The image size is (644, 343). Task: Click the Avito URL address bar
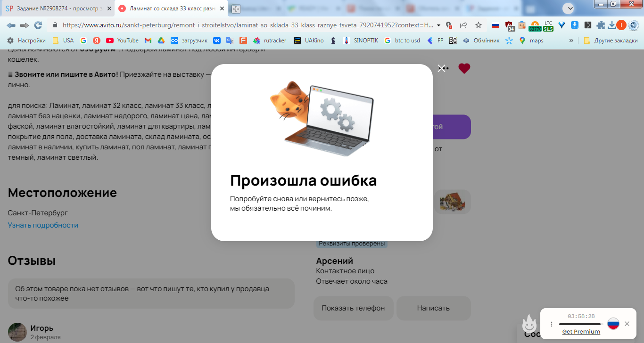click(248, 25)
